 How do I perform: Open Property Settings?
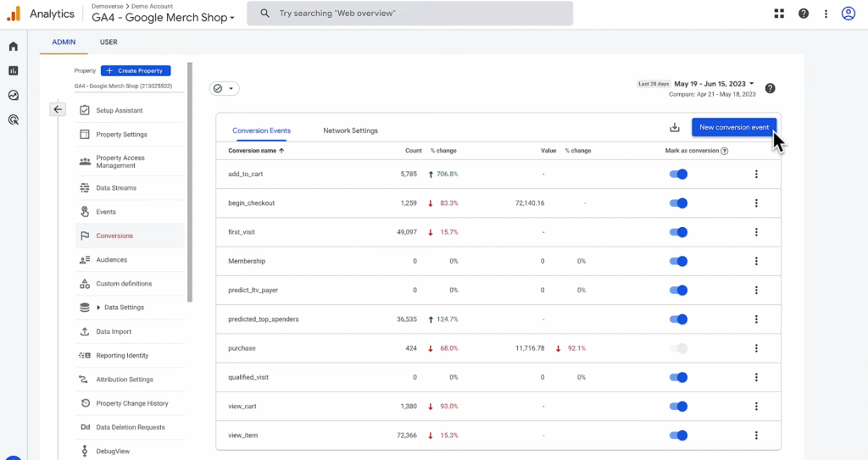(x=130, y=135)
